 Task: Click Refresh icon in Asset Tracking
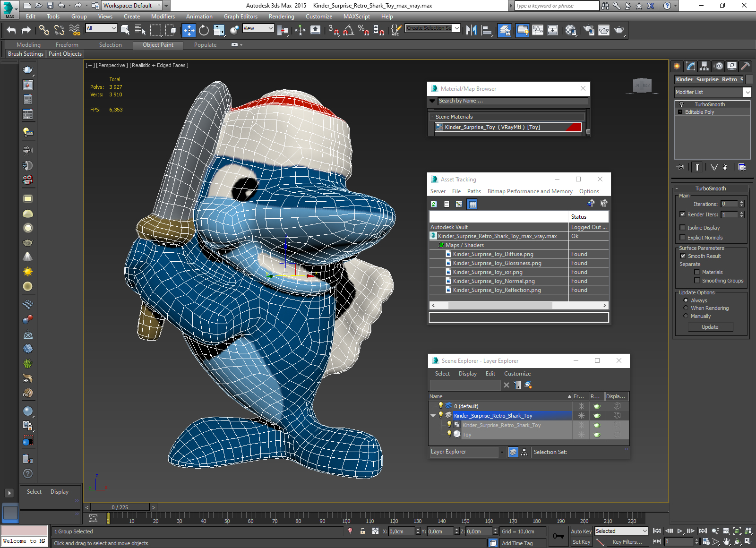pyautogui.click(x=434, y=204)
